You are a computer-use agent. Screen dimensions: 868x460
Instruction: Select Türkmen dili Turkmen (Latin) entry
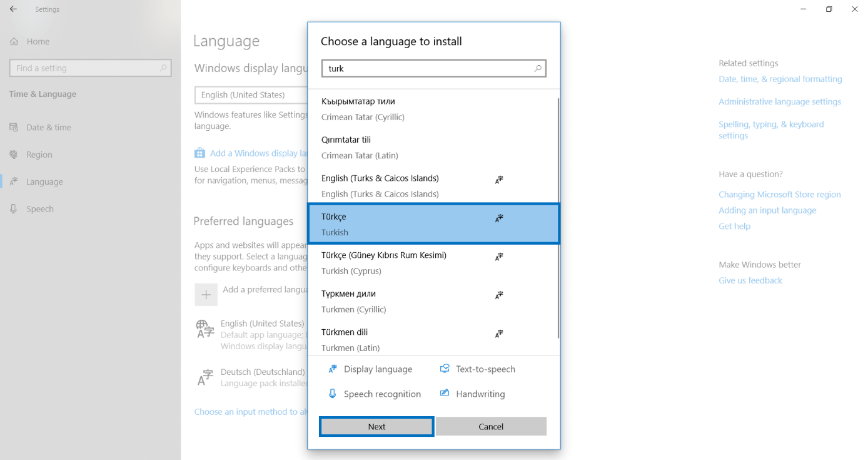pos(433,339)
